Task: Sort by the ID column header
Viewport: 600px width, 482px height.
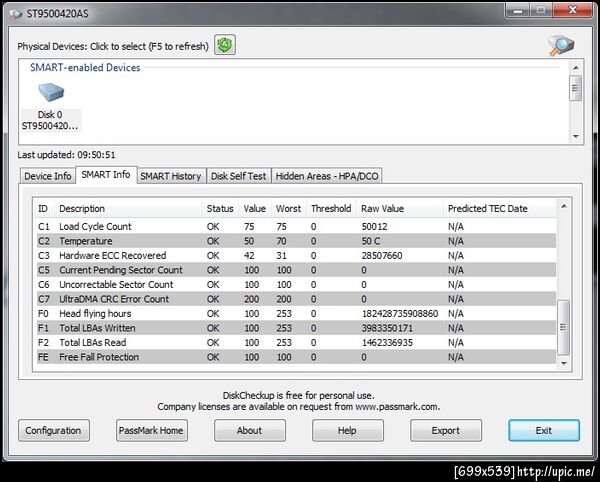Action: click(x=43, y=208)
